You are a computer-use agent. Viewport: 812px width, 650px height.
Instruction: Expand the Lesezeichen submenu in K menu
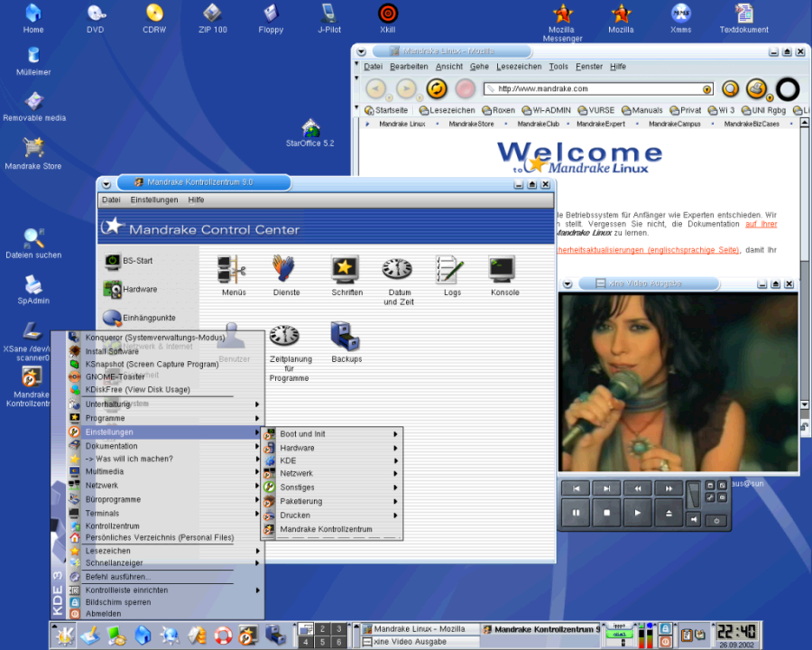(165, 551)
